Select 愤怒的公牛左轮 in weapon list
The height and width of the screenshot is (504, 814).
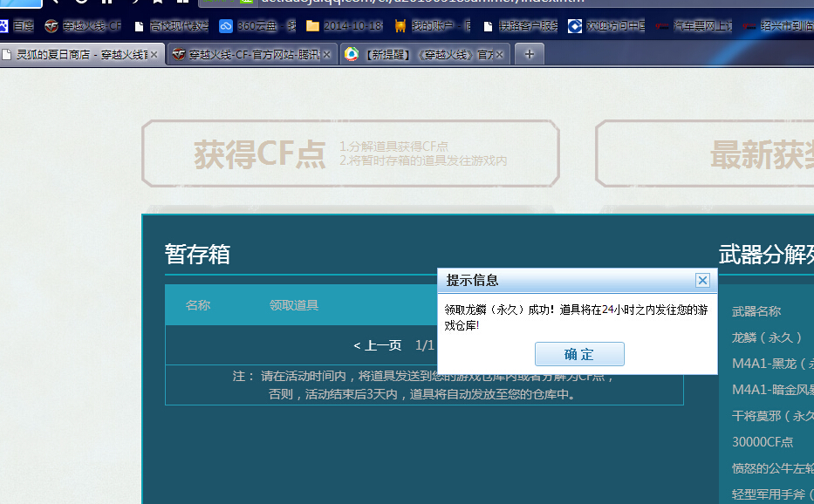(772, 468)
